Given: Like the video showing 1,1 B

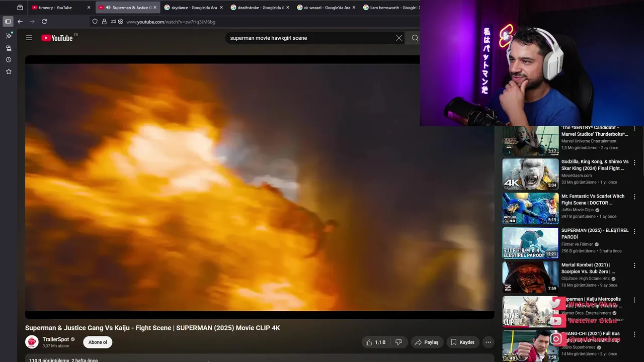Looking at the screenshot, I should pos(375,342).
